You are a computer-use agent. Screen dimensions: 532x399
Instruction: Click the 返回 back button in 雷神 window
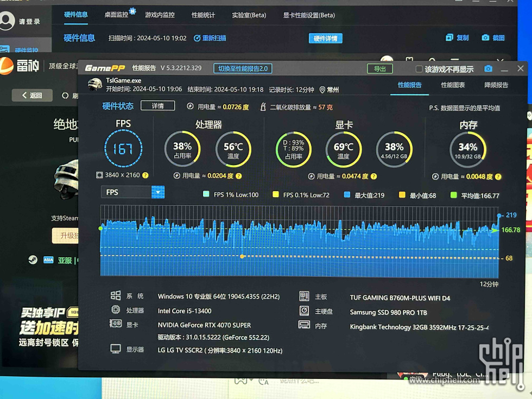(32, 96)
